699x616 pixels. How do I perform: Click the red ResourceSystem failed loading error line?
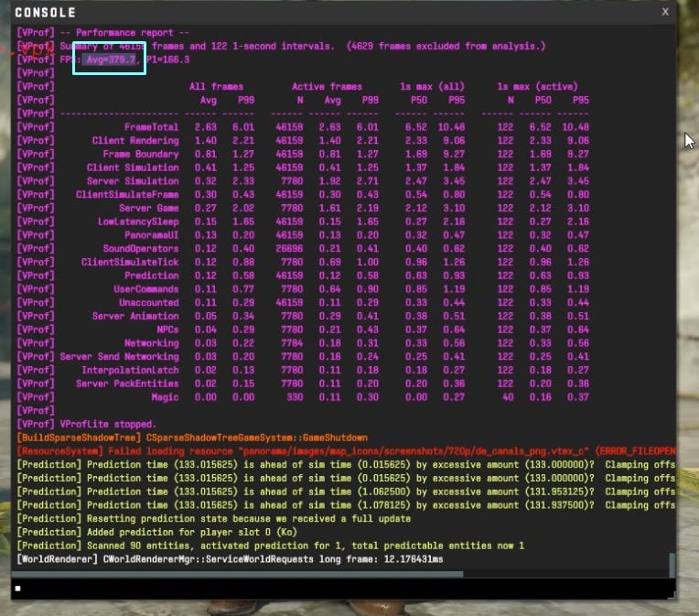click(x=348, y=451)
